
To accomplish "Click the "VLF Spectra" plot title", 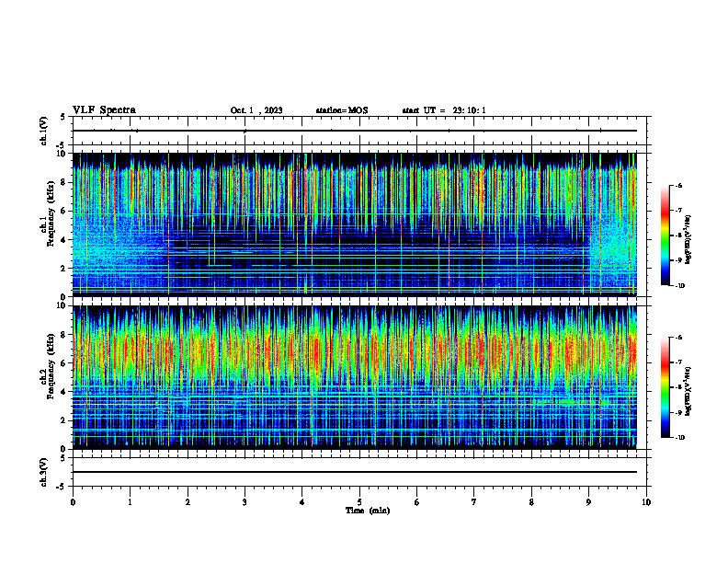I will tap(104, 110).
